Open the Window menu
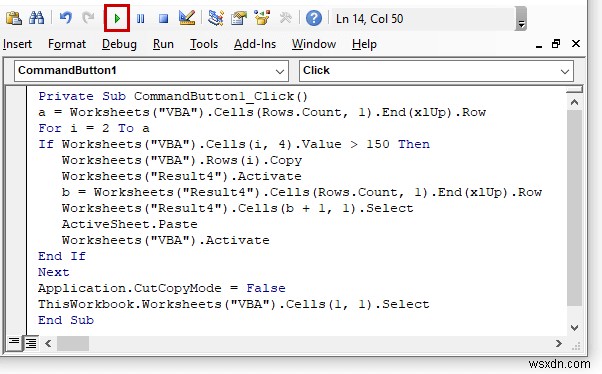 coord(314,44)
